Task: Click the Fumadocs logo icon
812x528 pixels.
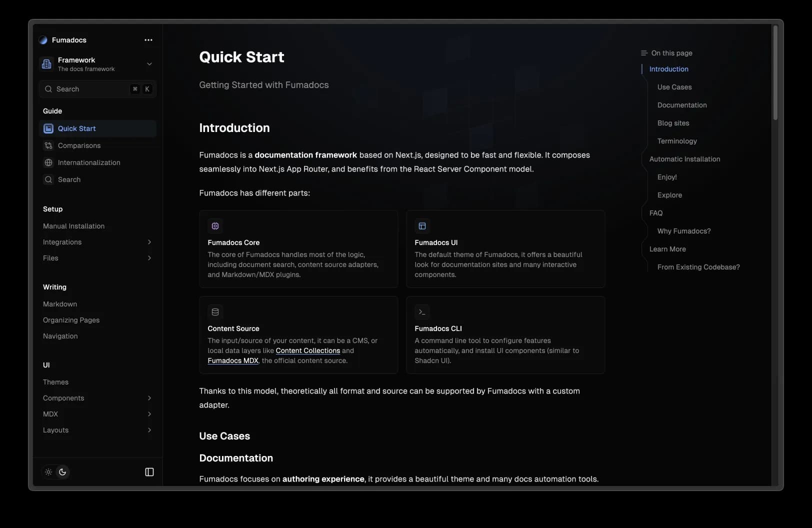Action: coord(43,40)
